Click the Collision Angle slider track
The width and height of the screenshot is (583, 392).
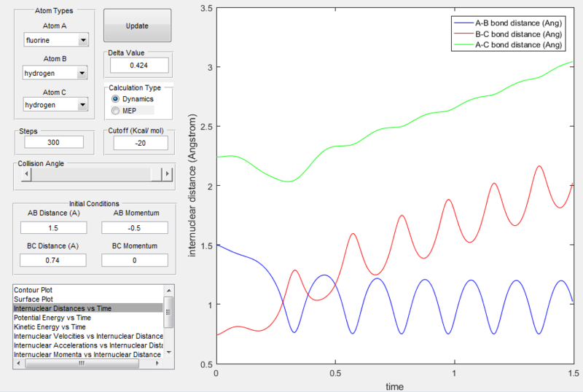coord(91,173)
